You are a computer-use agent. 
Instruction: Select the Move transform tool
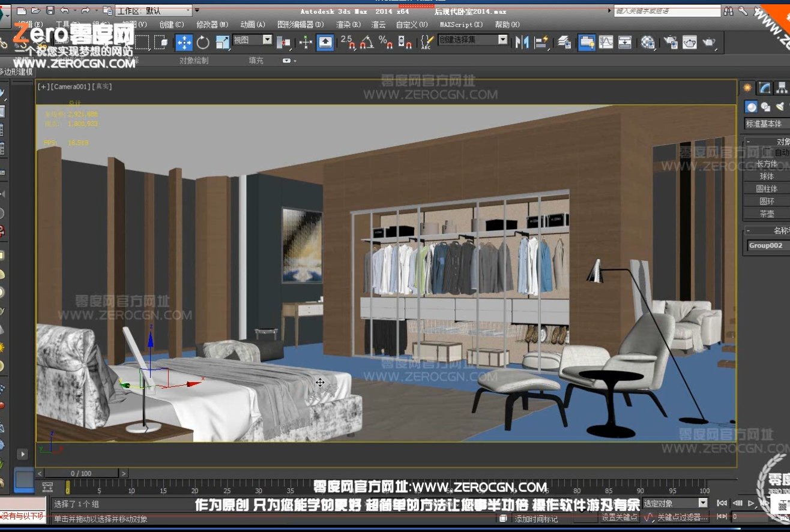[184, 42]
